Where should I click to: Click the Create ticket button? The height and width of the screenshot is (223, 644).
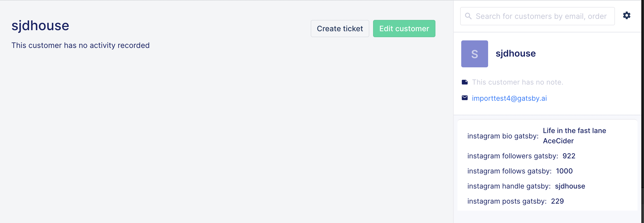(x=340, y=29)
